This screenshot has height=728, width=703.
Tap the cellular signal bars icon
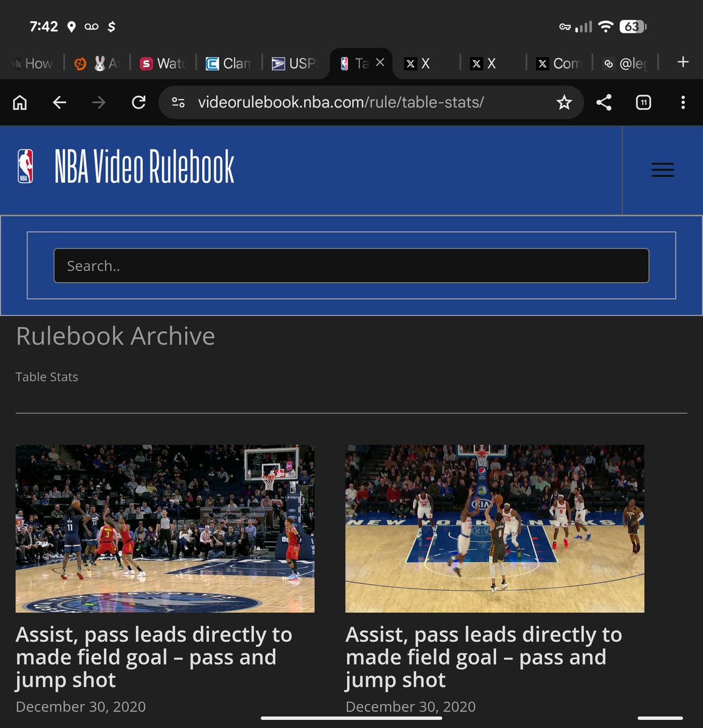583,27
